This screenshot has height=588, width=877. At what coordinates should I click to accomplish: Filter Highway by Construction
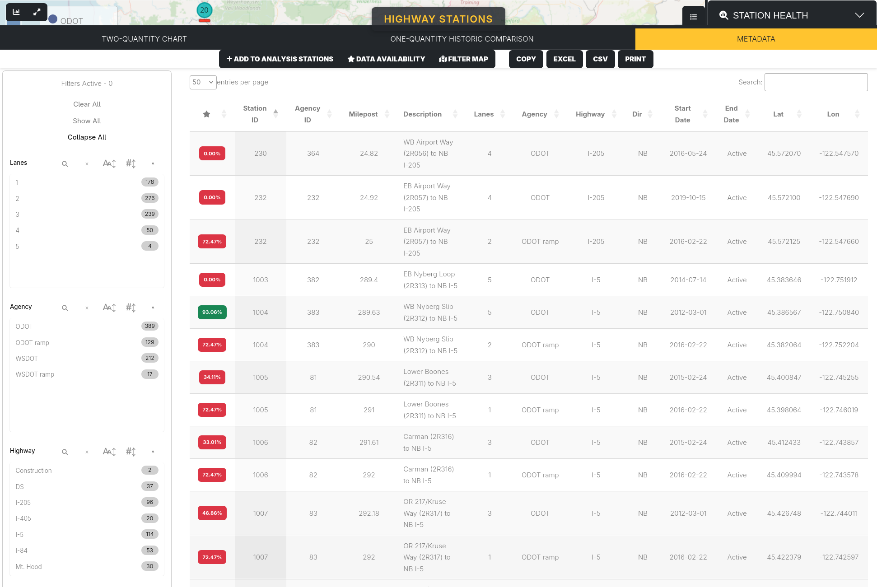(x=87, y=471)
